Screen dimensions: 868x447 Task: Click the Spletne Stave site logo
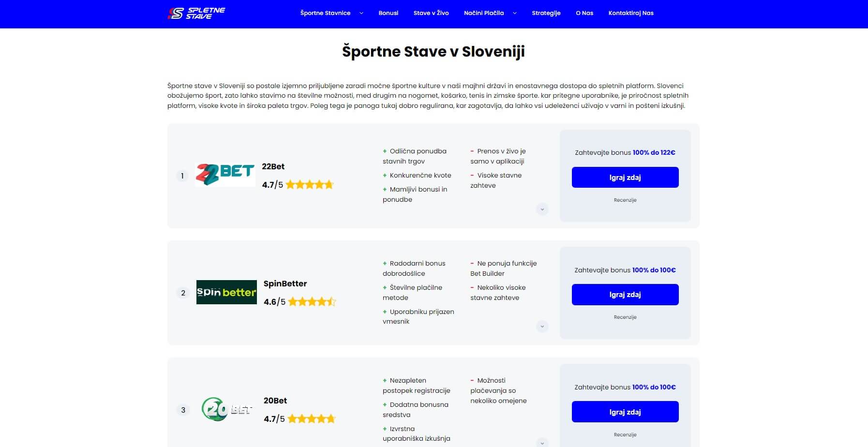coord(196,13)
